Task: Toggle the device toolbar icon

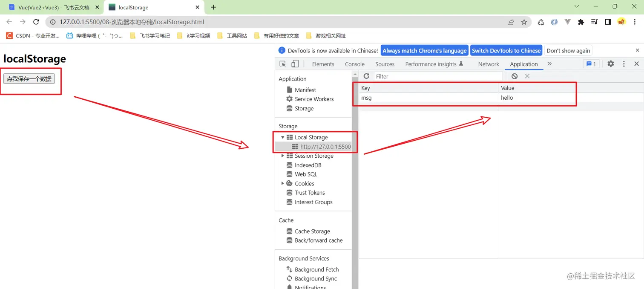Action: click(x=295, y=64)
